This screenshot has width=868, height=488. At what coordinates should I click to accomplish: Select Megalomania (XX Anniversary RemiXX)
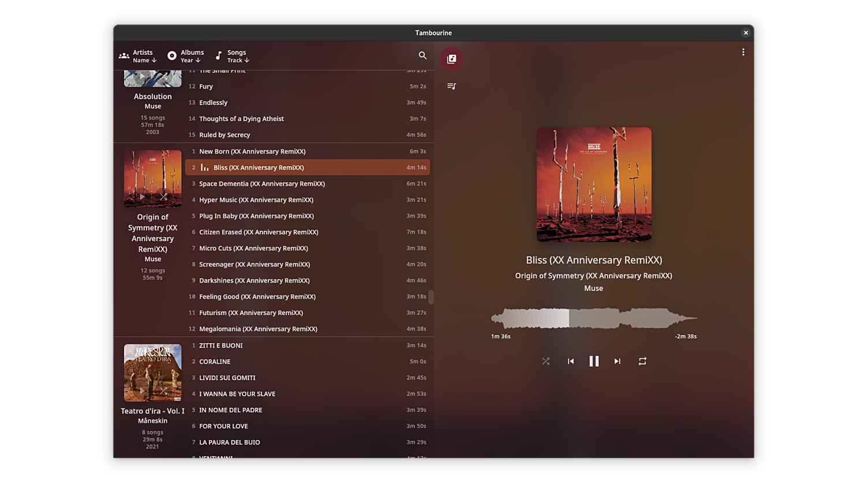click(308, 329)
